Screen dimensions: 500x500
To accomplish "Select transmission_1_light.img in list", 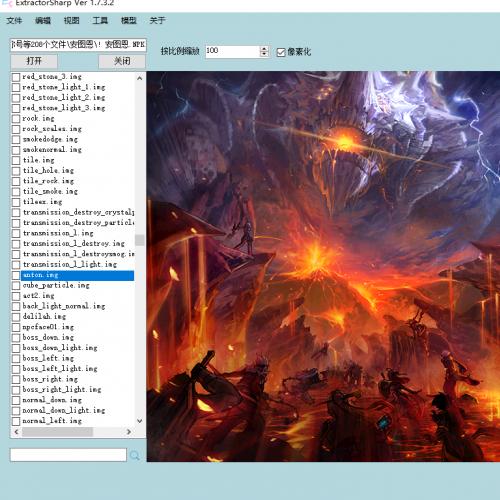I will click(70, 265).
